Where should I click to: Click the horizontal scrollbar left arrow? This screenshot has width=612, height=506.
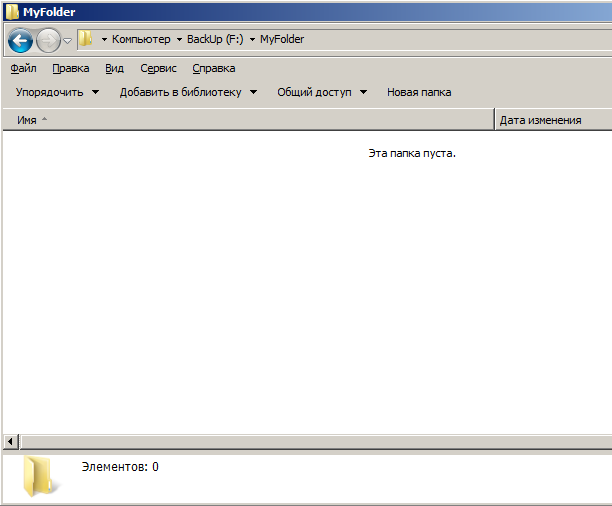click(x=11, y=441)
